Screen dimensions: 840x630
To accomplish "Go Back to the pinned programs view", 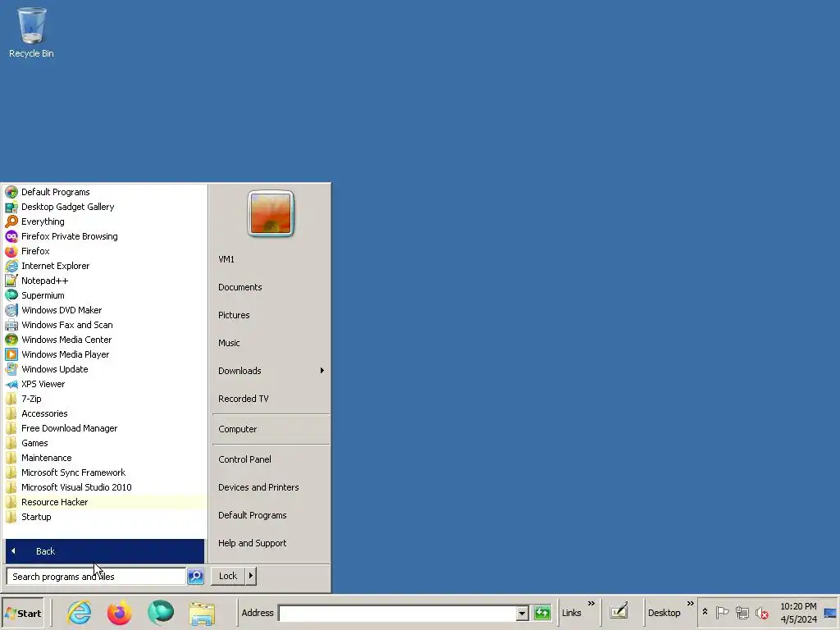I will 105,551.
